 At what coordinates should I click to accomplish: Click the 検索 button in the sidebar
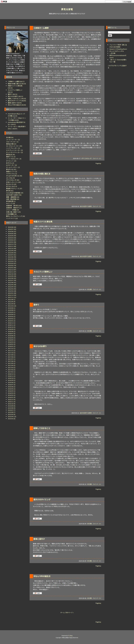[x=110, y=35]
